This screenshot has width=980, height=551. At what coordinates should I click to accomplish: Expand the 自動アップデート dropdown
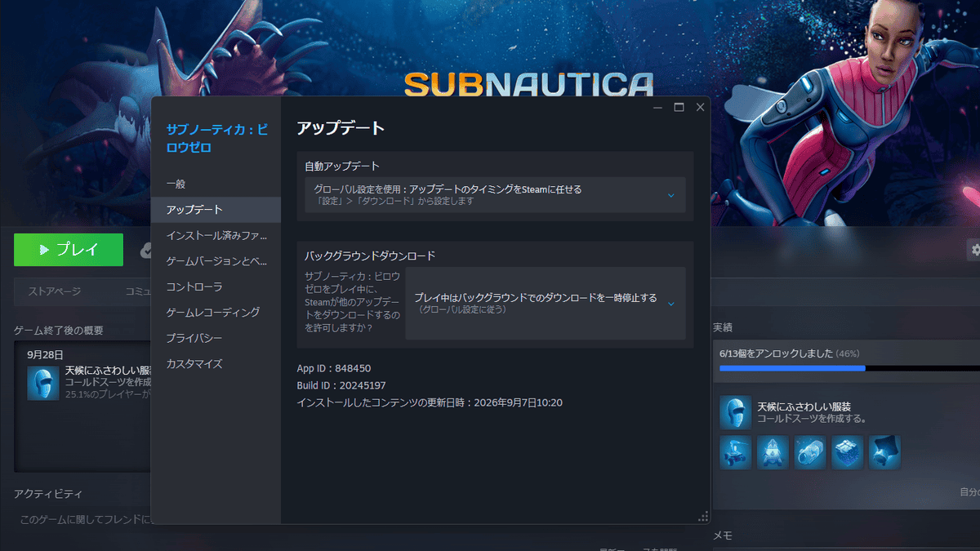coord(495,195)
